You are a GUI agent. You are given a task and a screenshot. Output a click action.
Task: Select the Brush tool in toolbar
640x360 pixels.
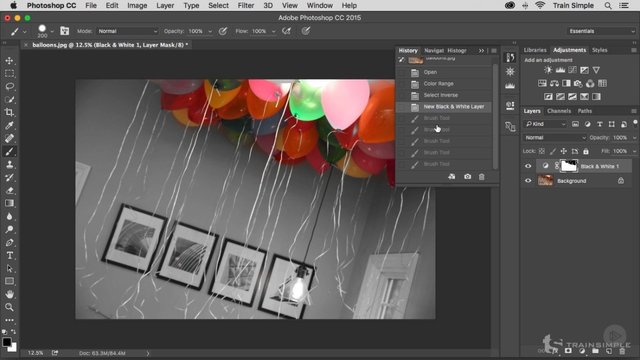tap(9, 151)
